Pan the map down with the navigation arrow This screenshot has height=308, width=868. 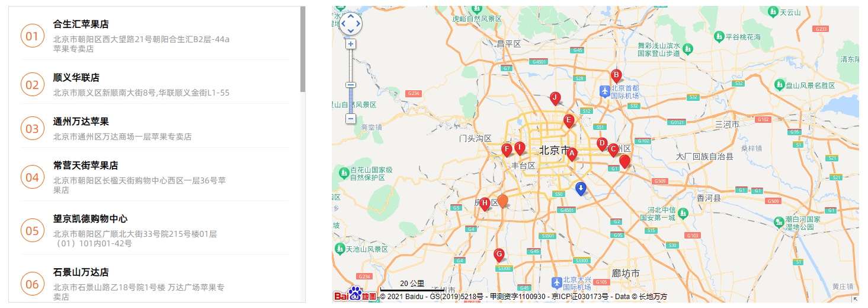pos(351,30)
